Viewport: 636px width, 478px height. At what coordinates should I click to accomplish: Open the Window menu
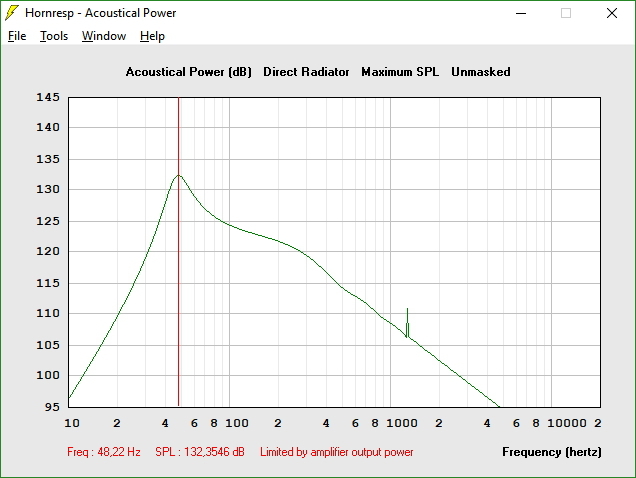pyautogui.click(x=104, y=36)
